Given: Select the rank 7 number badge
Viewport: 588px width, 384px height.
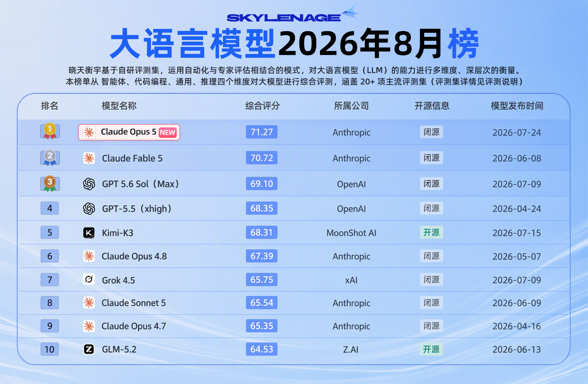Looking at the screenshot, I should coord(50,280).
